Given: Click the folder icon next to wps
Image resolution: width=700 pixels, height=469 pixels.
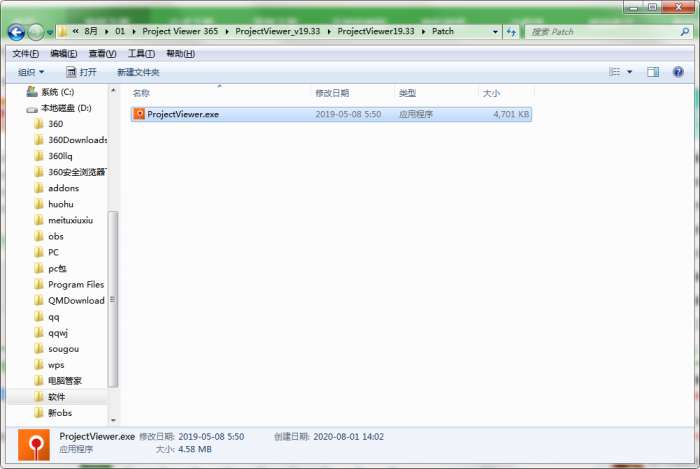Looking at the screenshot, I should tap(39, 365).
